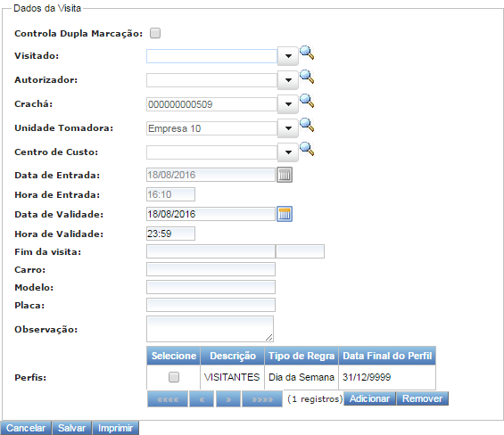Click the Unidade Tomadora field showing Empresa 10

(211, 128)
